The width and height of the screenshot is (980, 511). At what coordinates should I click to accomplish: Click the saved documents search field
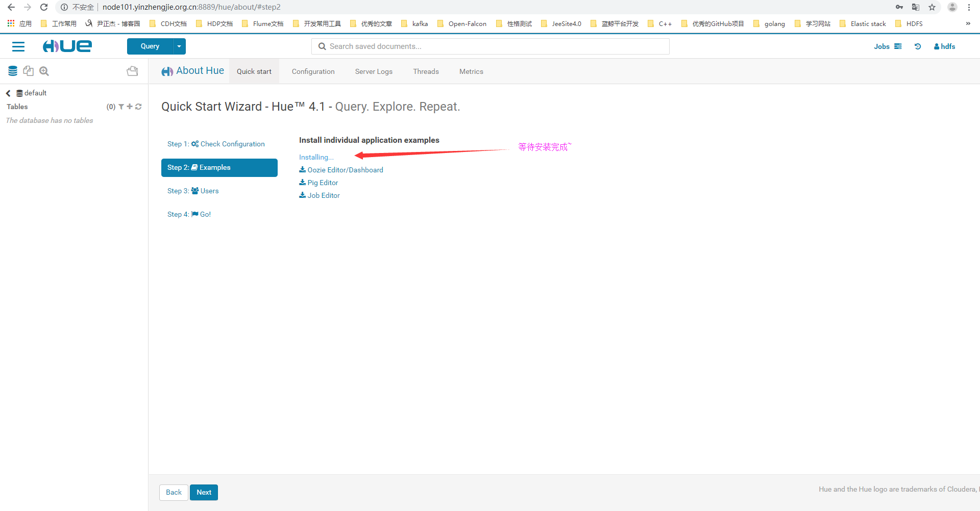coord(490,46)
